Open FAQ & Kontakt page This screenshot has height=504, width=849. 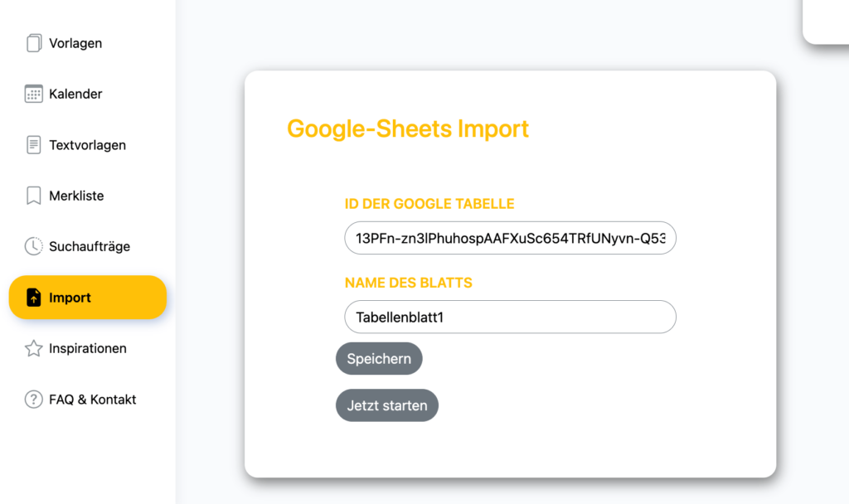88,399
